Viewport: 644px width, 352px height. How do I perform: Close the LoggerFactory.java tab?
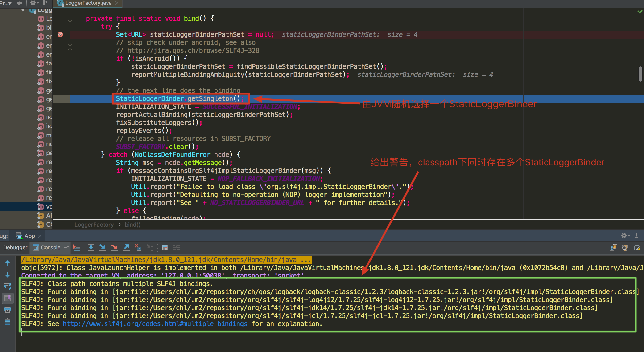(x=117, y=3)
